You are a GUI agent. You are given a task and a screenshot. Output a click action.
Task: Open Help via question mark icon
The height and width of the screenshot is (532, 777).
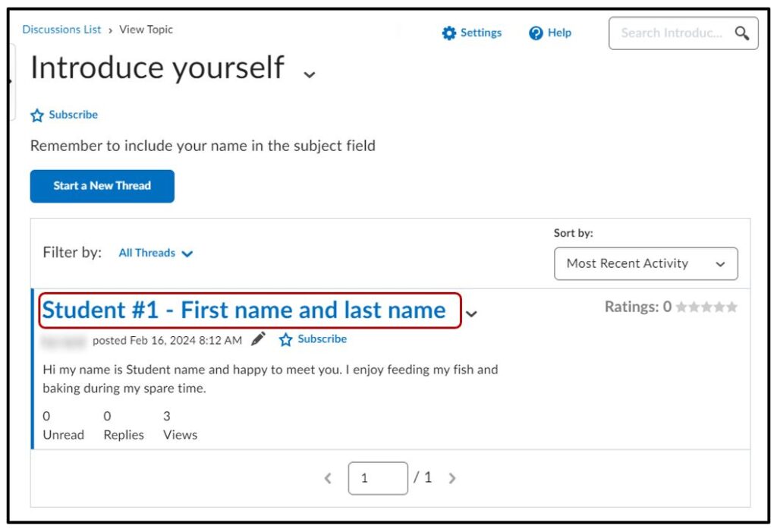point(536,33)
